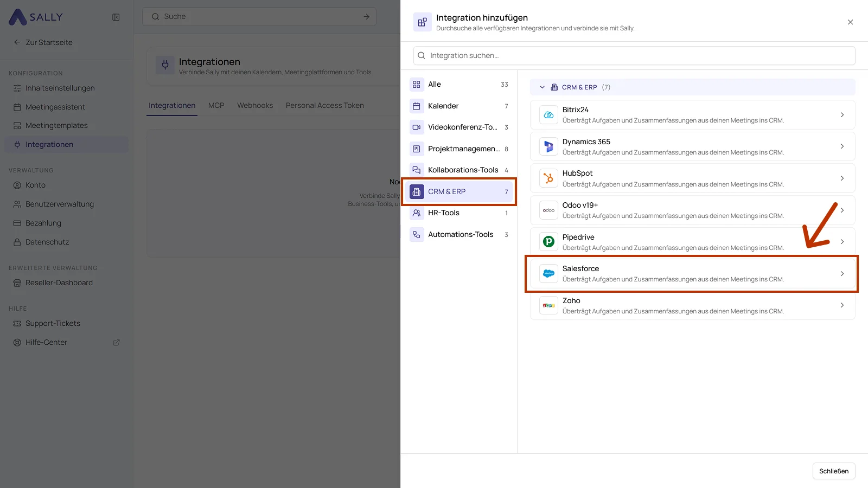868x488 pixels.
Task: Click the Dynamics 365 logo icon
Action: [548, 146]
